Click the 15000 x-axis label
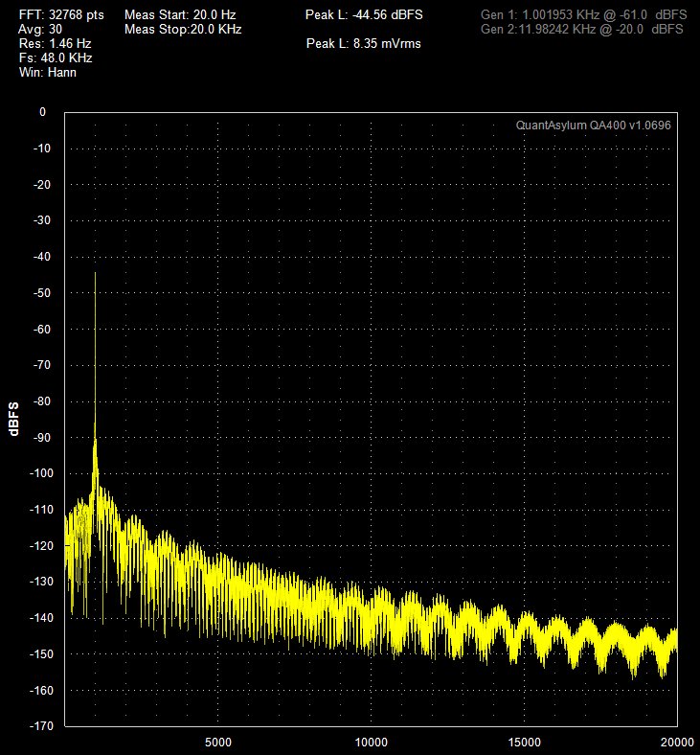 point(525,742)
